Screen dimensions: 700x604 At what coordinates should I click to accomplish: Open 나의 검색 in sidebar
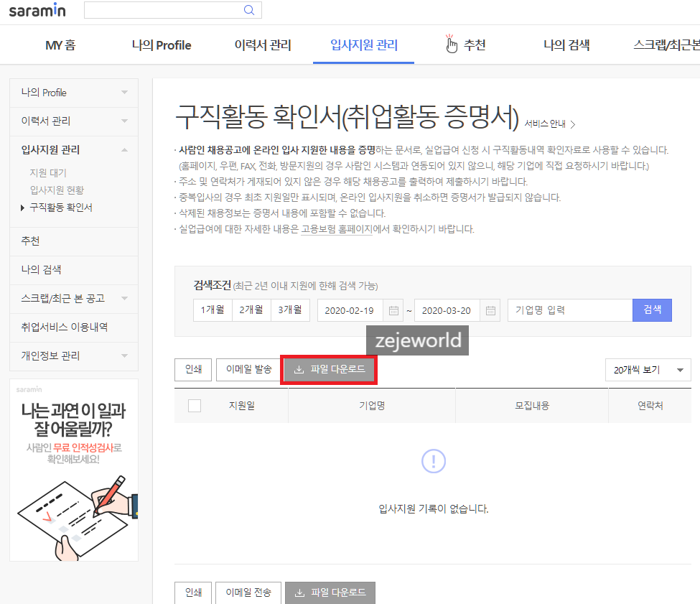coord(74,270)
